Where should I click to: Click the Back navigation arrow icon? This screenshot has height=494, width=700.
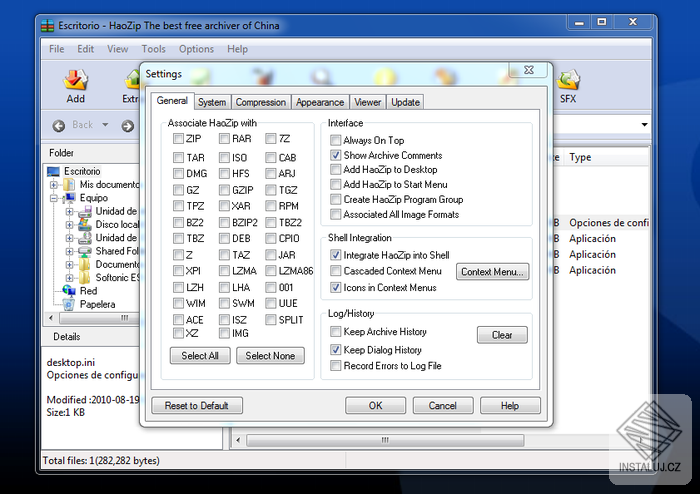pyautogui.click(x=58, y=126)
